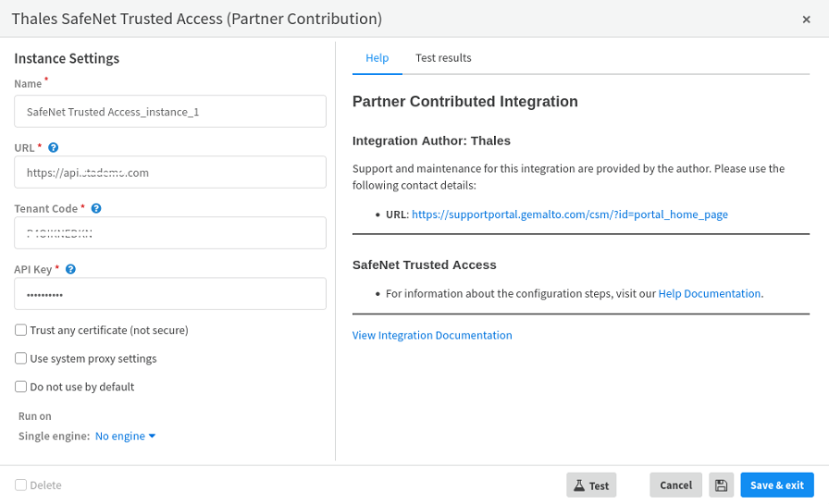Check Do not use by default
Viewport: 829px width, 504px height.
coord(21,387)
